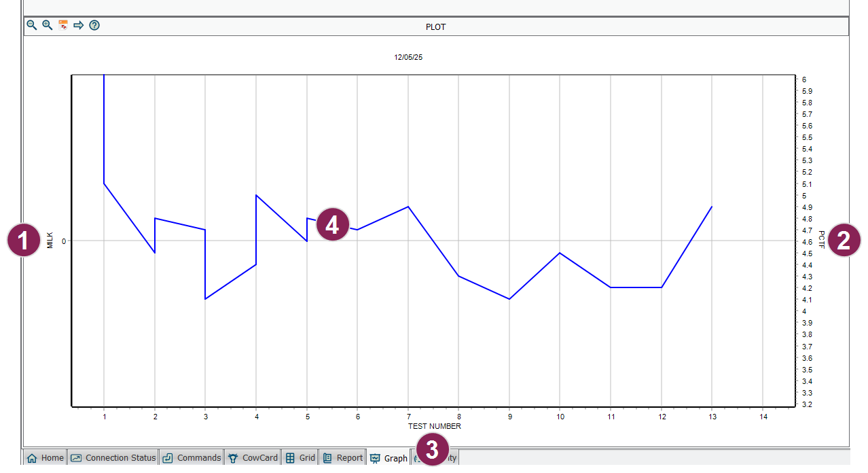This screenshot has height=473, width=868.
Task: Click the zoom in magnifier icon
Action: 48,25
